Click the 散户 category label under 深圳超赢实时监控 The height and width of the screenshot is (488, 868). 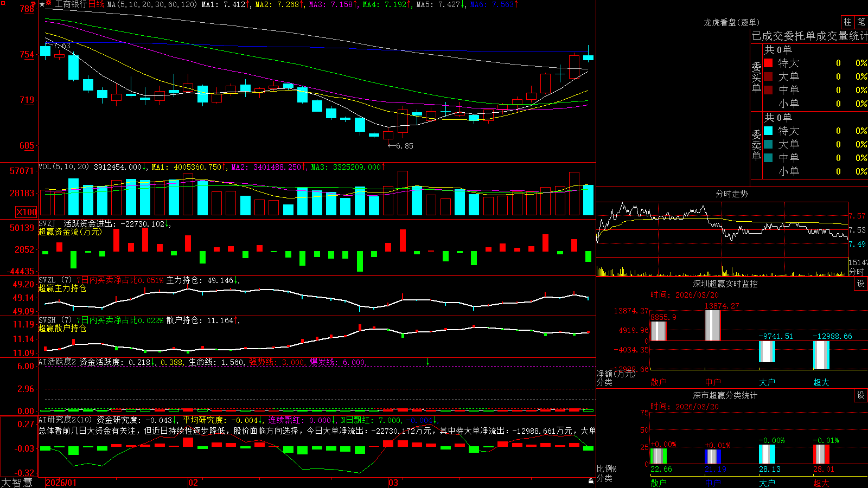coord(659,382)
